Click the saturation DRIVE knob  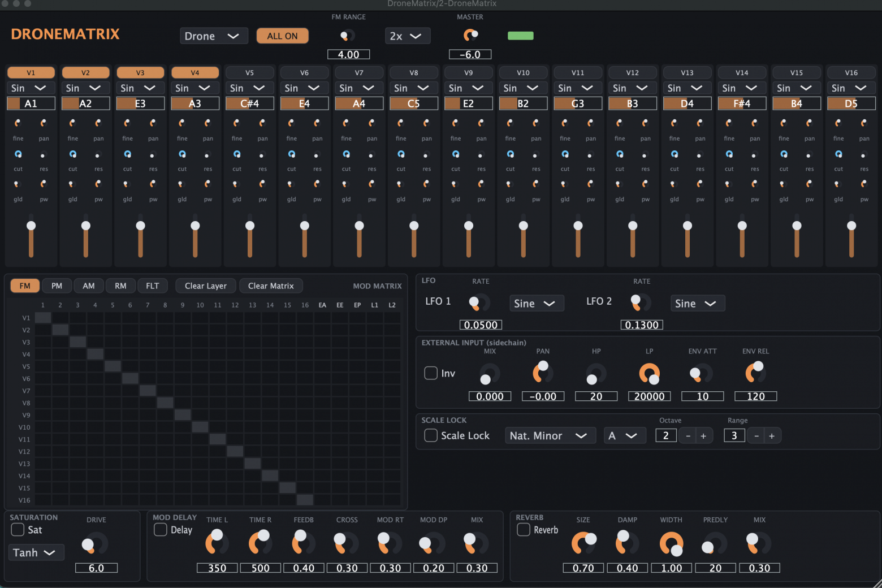(x=95, y=544)
